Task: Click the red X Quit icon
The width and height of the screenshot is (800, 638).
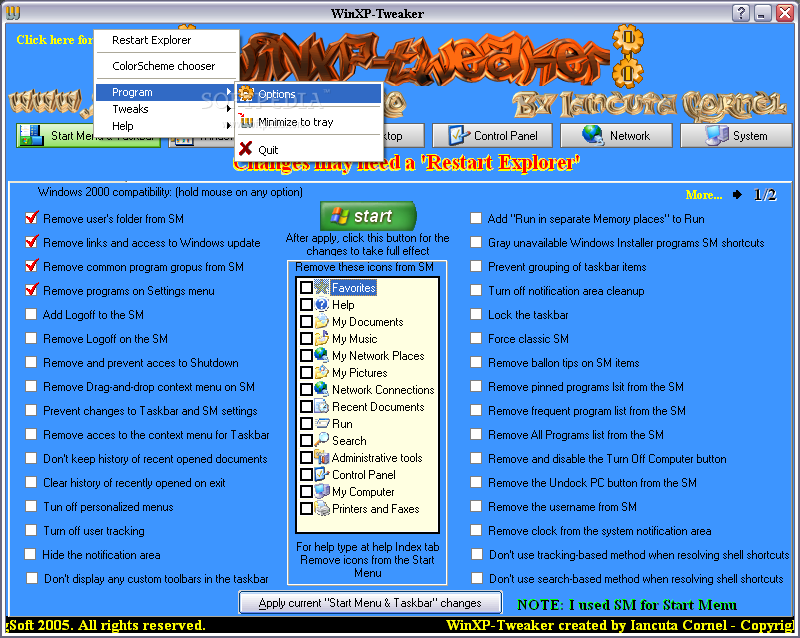Action: [x=245, y=149]
